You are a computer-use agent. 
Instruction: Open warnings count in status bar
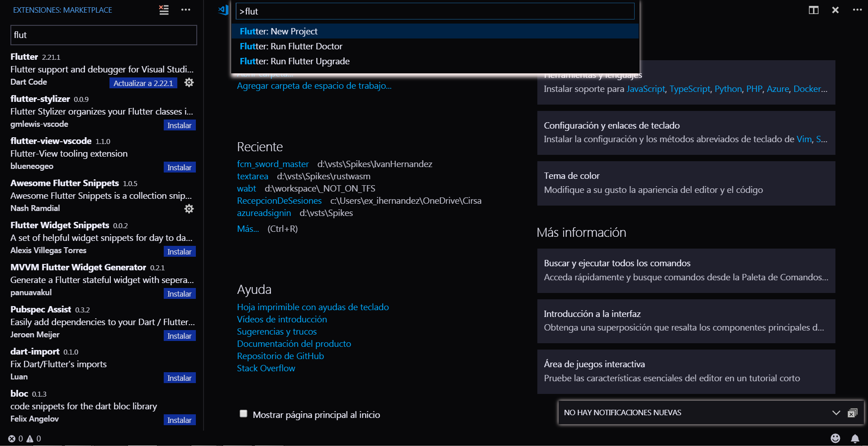(34, 438)
